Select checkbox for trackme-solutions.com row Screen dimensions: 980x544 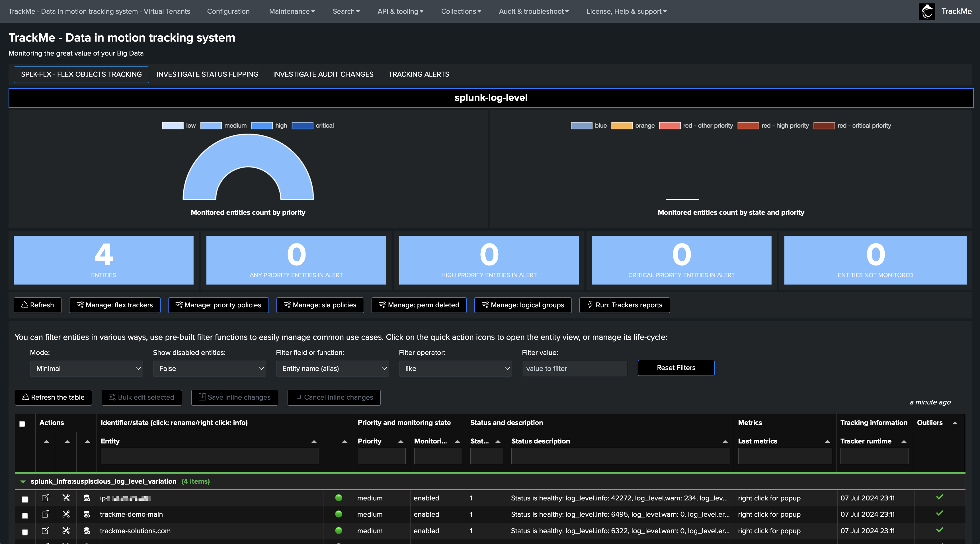coord(25,532)
